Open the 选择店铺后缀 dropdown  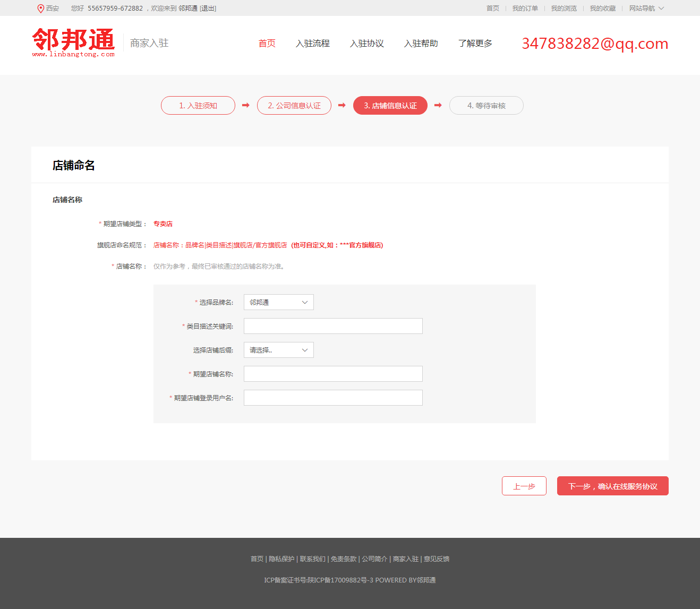278,350
